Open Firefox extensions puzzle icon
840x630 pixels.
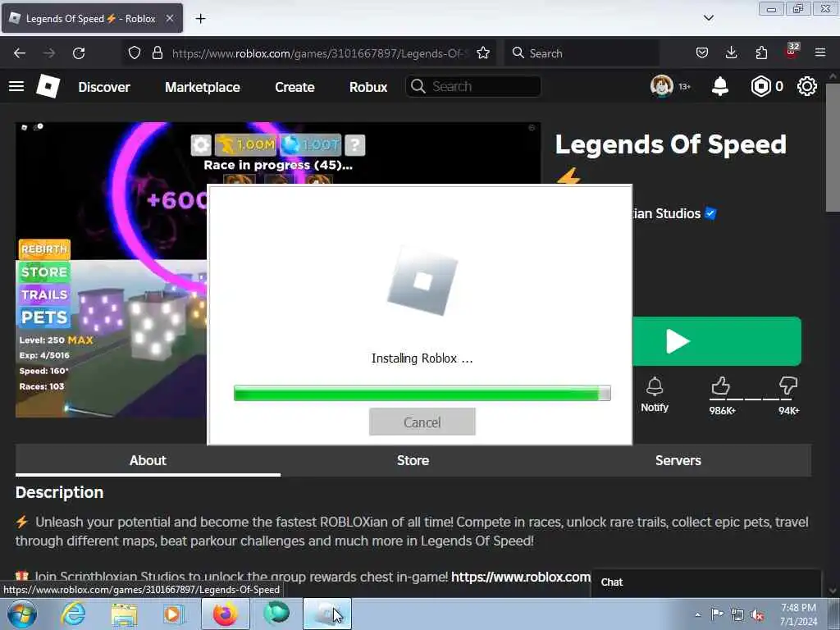tap(761, 53)
